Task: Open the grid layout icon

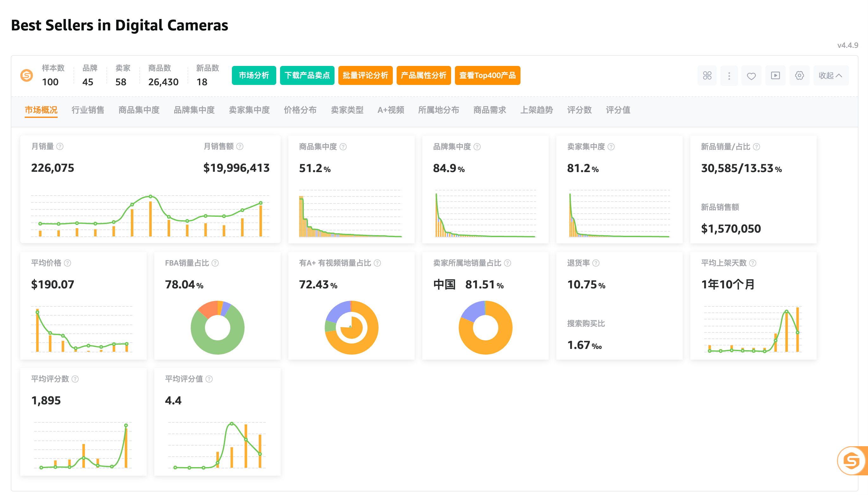Action: tap(707, 75)
